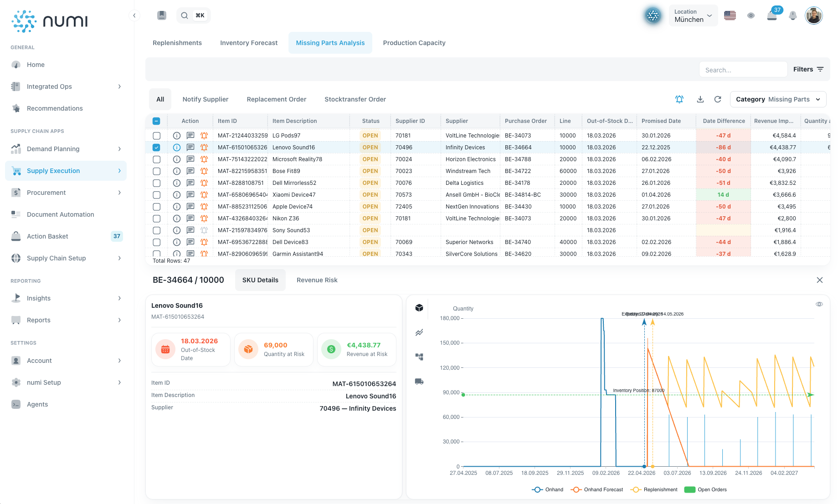Screen dimensions: 838x504
Task: Open the Category Missing Parts dropdown
Action: coord(778,99)
